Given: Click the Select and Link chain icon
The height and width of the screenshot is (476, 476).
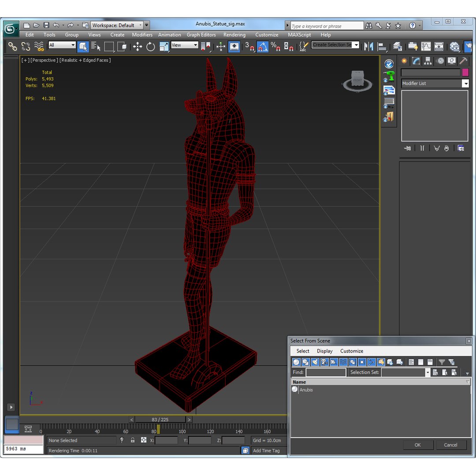Looking at the screenshot, I should [x=12, y=46].
